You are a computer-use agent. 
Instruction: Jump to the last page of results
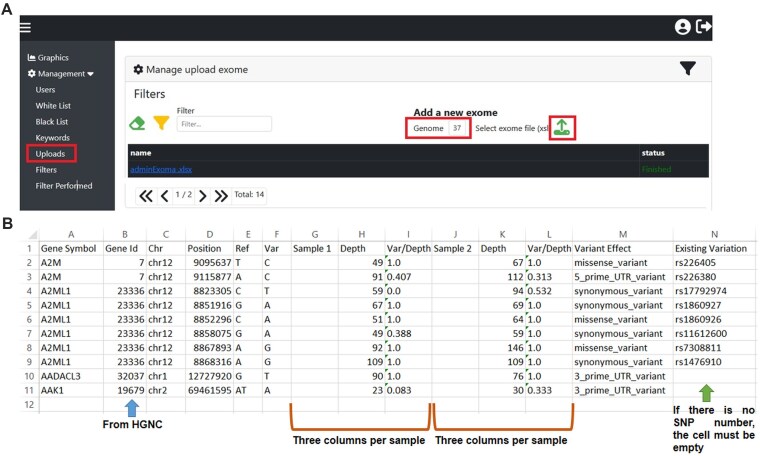click(221, 196)
